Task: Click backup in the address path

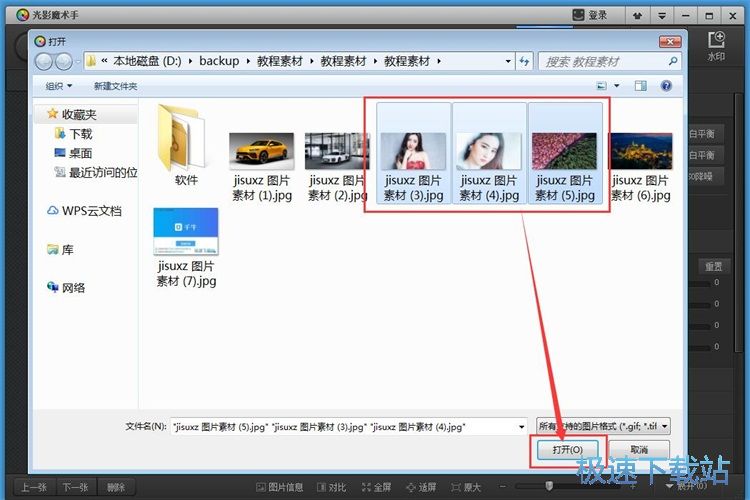Action: pyautogui.click(x=219, y=61)
